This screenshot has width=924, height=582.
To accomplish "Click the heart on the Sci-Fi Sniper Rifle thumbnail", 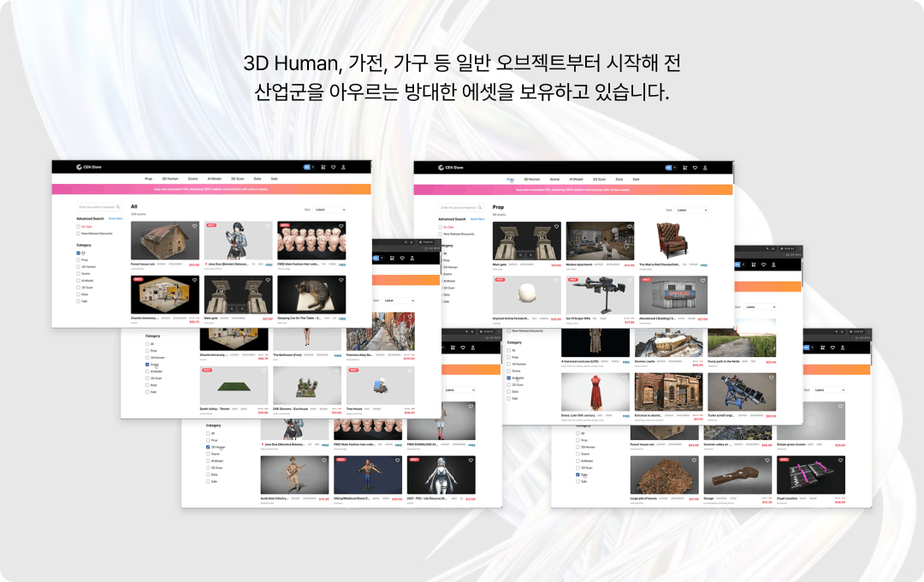I will click(629, 280).
